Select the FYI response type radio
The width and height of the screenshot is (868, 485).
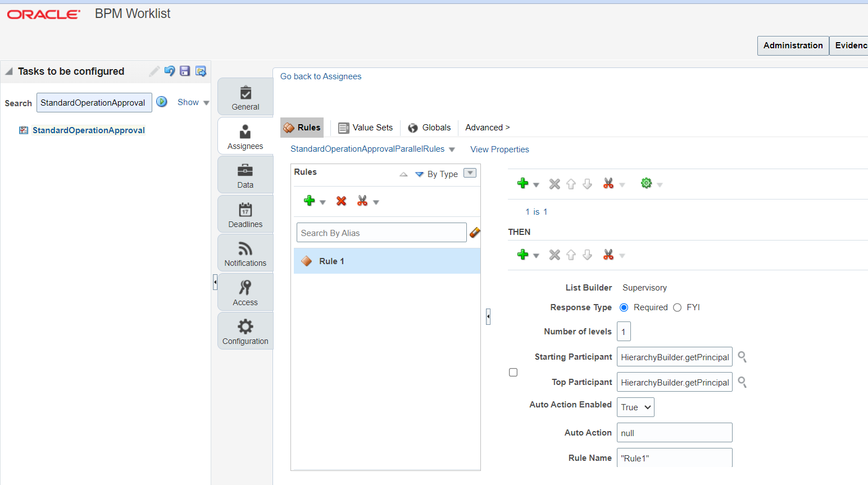click(677, 307)
